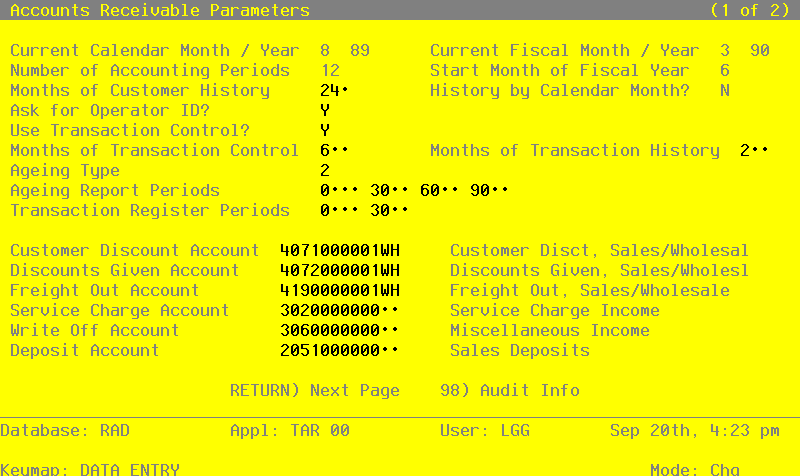This screenshot has height=476, width=800.
Task: Click 'Database: RAD' in the status line
Action: tap(65, 430)
